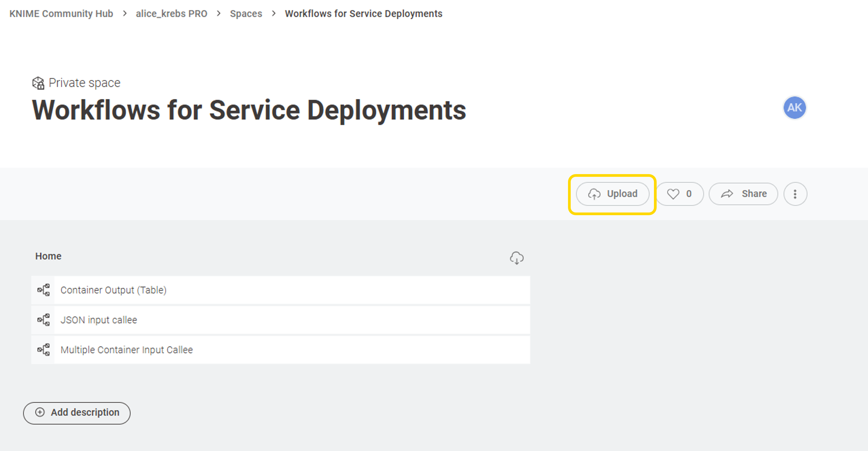Screen dimensions: 868x451
Task: Click workflow icon beside Container Output (Table)
Action: [x=44, y=290]
